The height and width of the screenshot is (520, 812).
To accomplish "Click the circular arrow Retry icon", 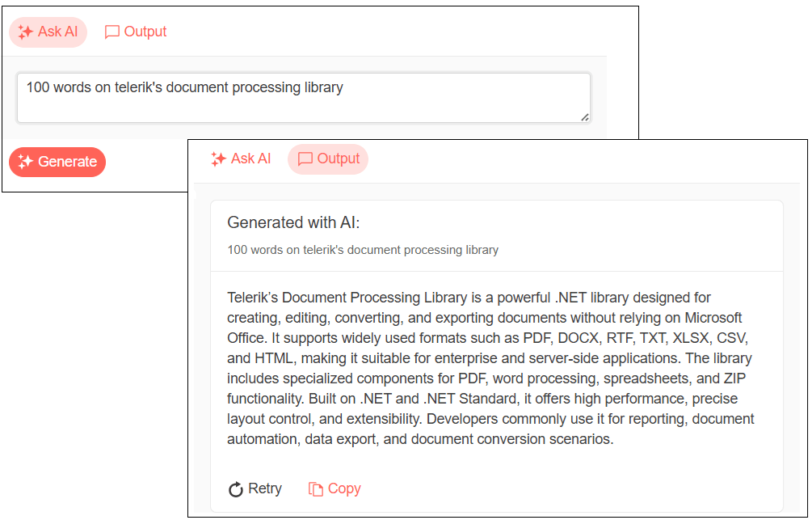I will coord(236,489).
